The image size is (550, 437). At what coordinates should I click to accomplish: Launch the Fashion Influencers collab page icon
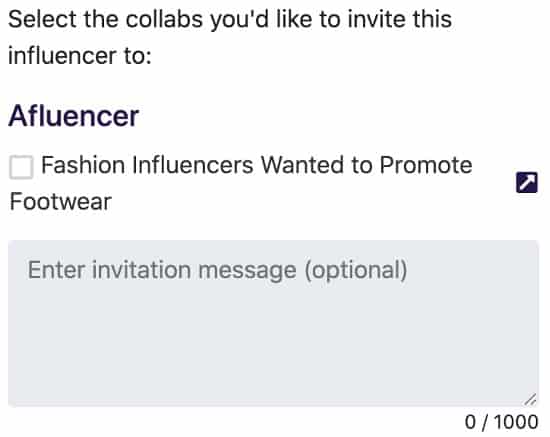pyautogui.click(x=526, y=183)
